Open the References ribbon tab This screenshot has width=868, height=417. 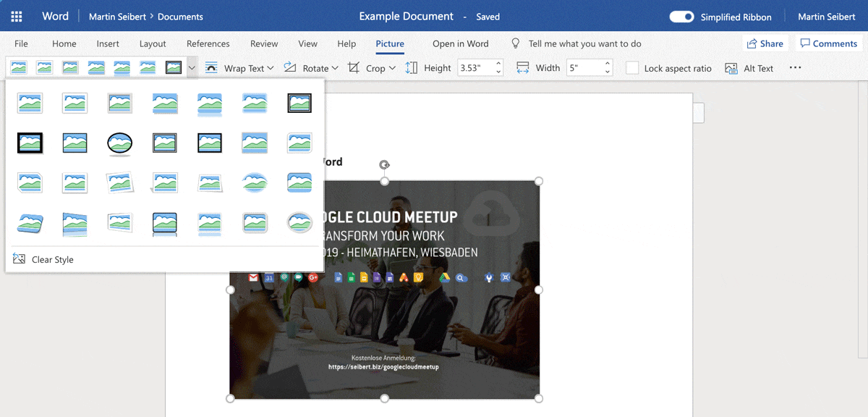208,43
